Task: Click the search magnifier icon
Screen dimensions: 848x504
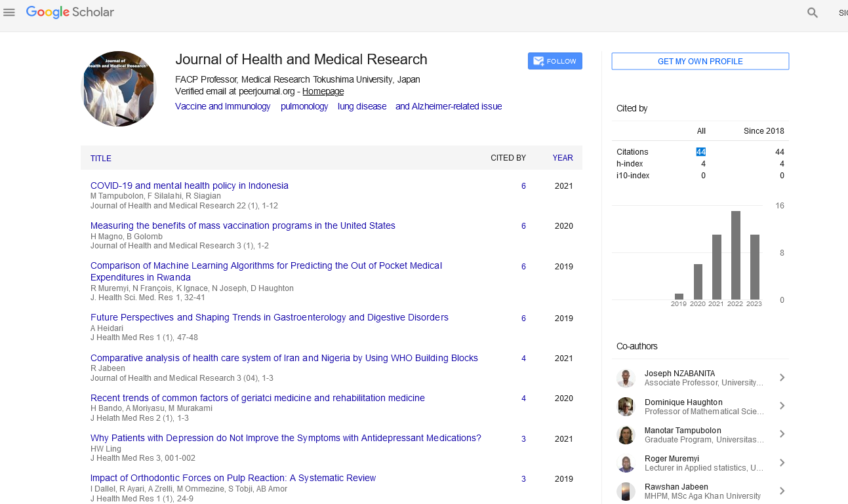Action: click(x=813, y=12)
